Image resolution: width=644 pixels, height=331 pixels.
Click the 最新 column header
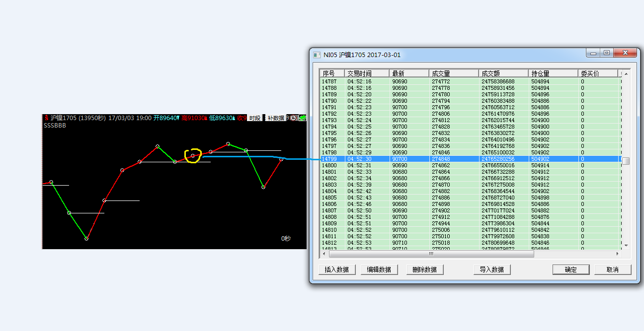pyautogui.click(x=409, y=73)
